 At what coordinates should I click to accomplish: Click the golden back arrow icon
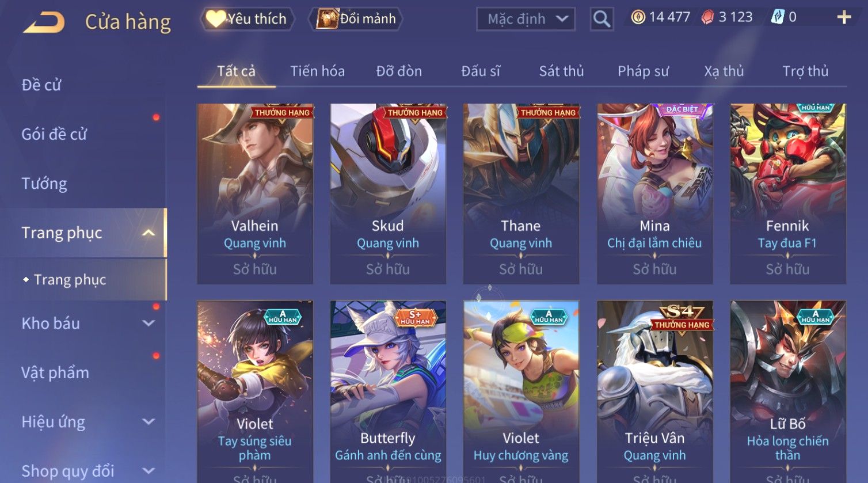pyautogui.click(x=44, y=22)
